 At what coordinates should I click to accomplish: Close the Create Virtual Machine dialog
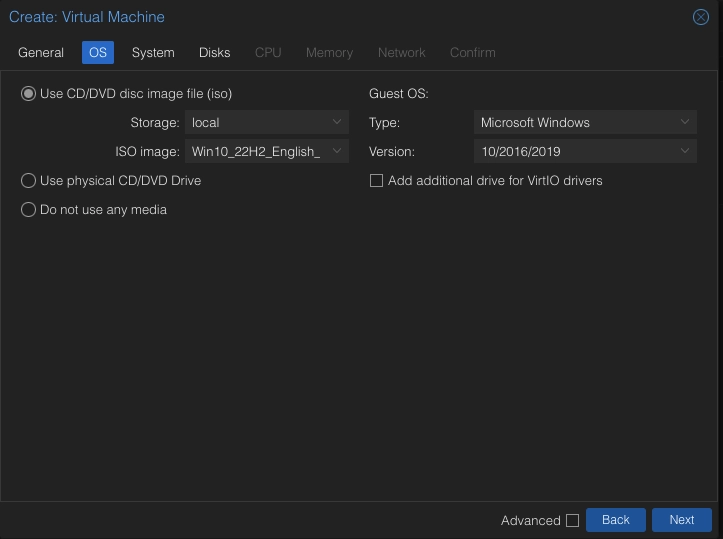[x=700, y=17]
